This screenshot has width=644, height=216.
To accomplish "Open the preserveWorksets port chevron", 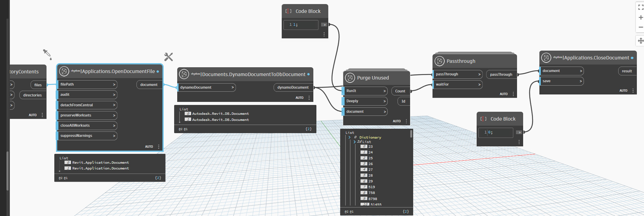I will pyautogui.click(x=114, y=115).
